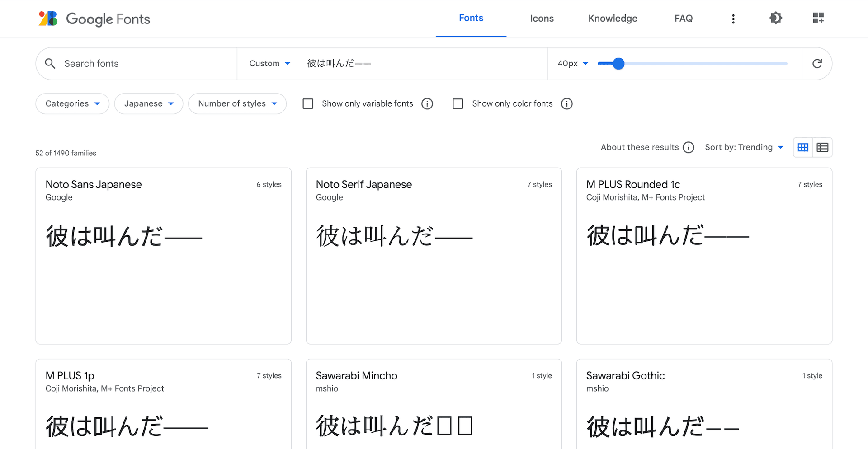Expand the Number of styles dropdown

[237, 104]
